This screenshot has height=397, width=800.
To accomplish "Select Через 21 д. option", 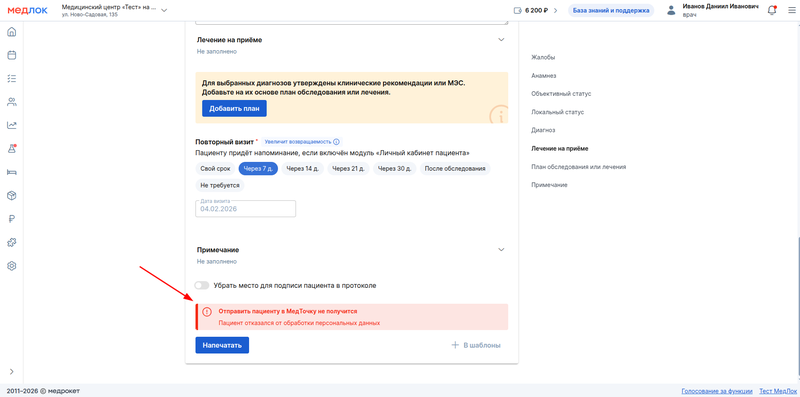I will tap(348, 169).
